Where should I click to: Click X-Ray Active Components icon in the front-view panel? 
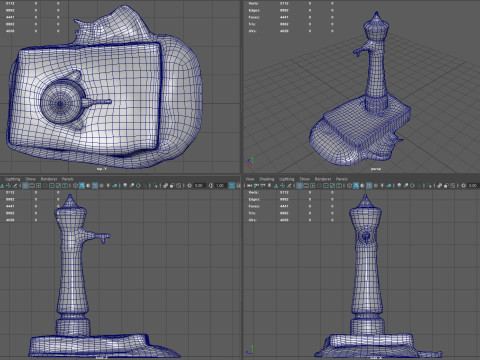446,185
